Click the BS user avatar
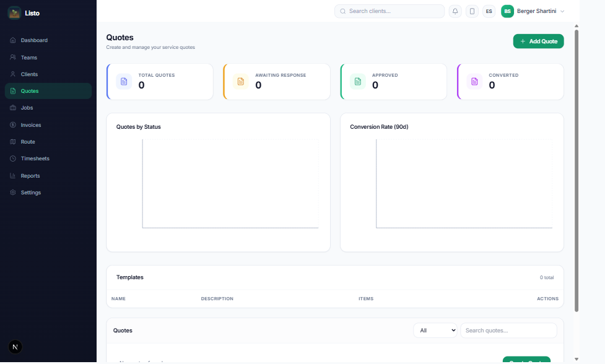Viewport: 605px width, 364px height. tap(507, 11)
